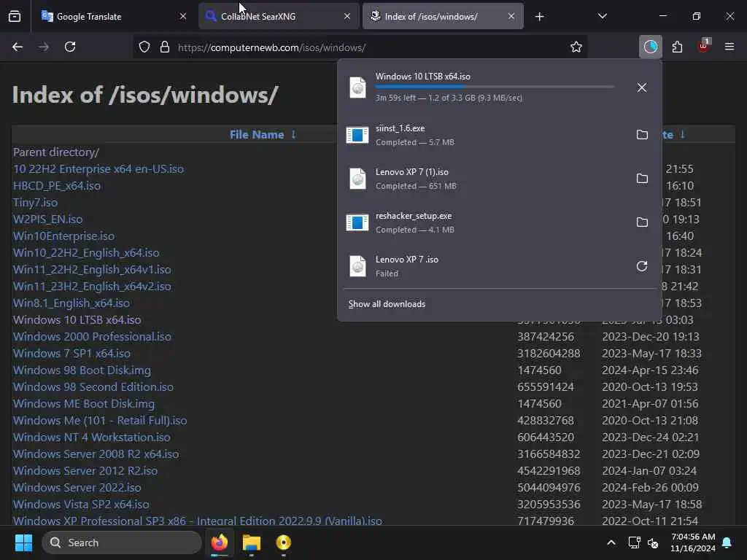Click the yellow disc app in taskbar
Image resolution: width=747 pixels, height=560 pixels.
(x=284, y=542)
